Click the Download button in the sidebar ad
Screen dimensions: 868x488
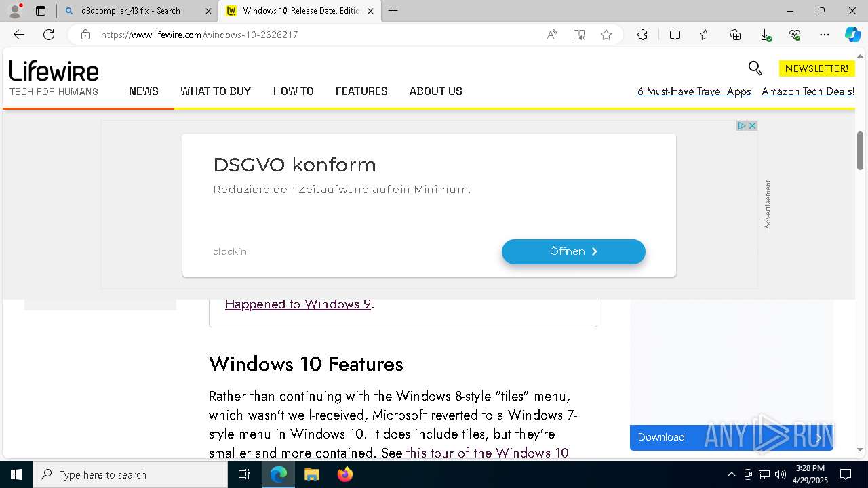[731, 437]
